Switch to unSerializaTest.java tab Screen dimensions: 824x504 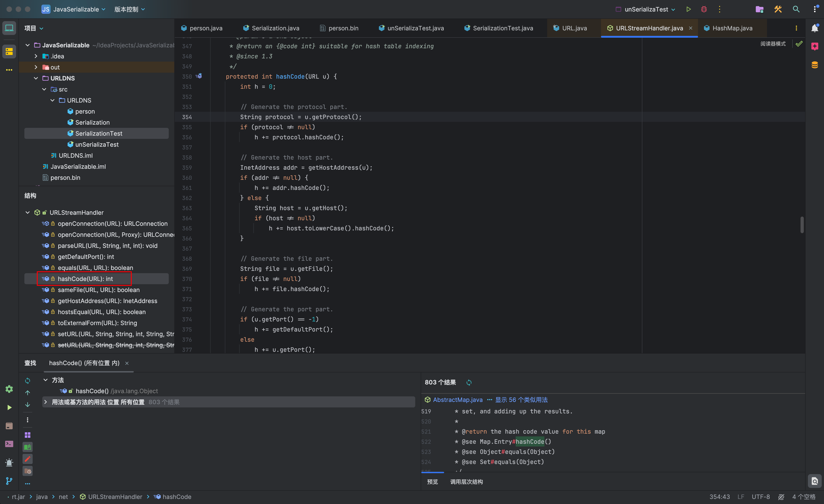coord(411,28)
